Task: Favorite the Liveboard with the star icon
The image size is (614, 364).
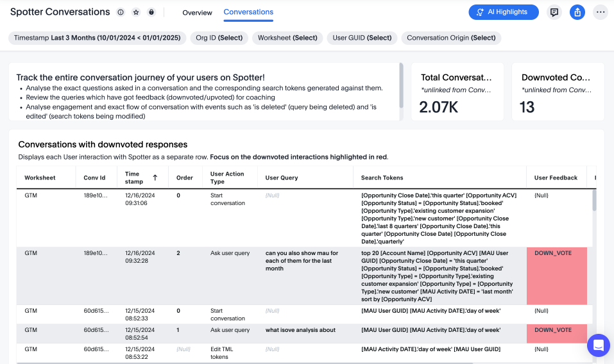Action: [136, 12]
